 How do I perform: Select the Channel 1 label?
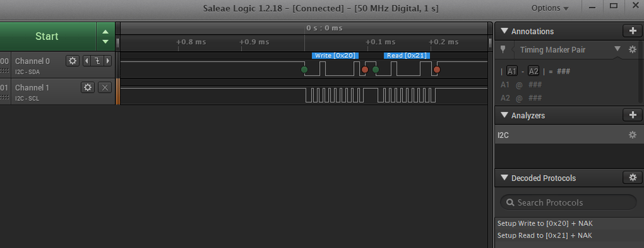tap(32, 88)
